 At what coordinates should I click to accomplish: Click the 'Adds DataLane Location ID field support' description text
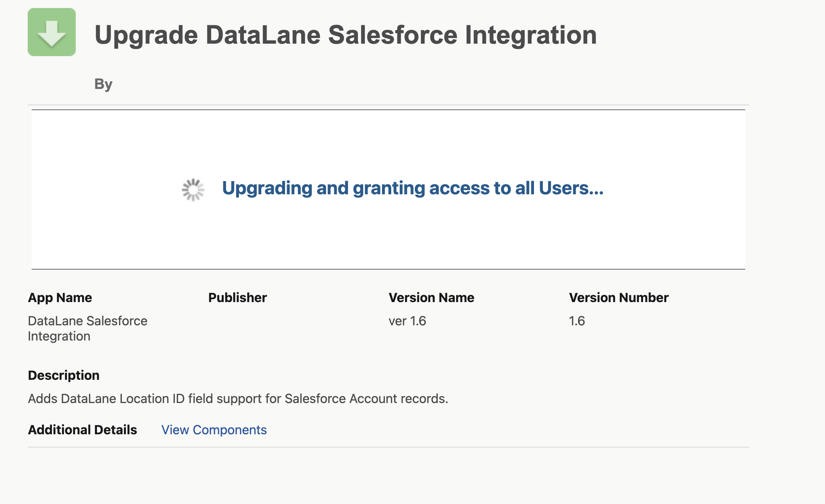pyautogui.click(x=238, y=399)
